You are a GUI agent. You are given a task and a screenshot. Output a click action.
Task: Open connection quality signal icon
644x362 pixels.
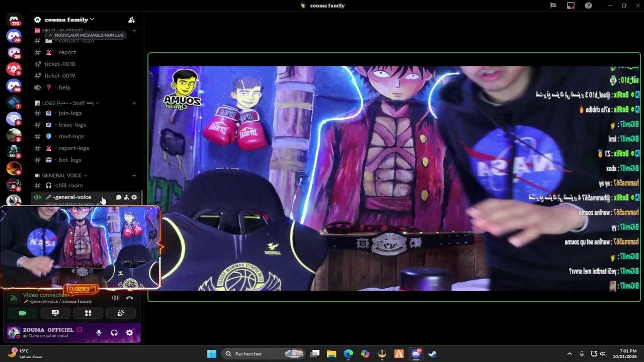click(14, 298)
